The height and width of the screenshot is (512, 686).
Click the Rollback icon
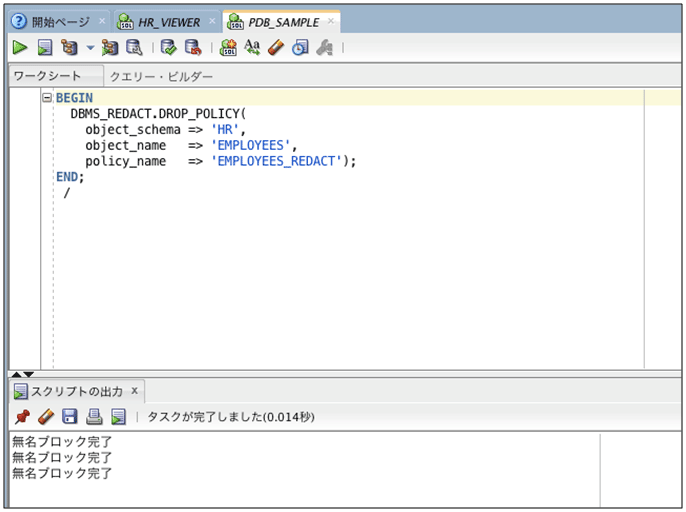pyautogui.click(x=193, y=47)
